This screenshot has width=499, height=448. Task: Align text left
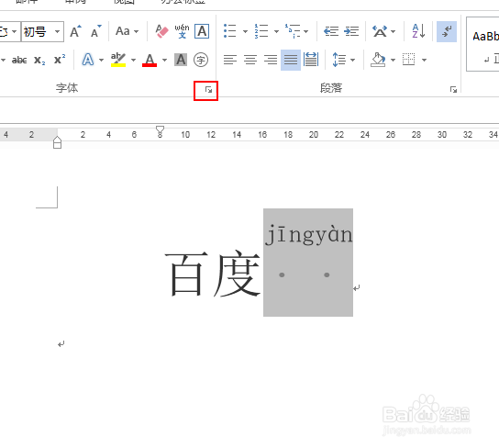(229, 60)
